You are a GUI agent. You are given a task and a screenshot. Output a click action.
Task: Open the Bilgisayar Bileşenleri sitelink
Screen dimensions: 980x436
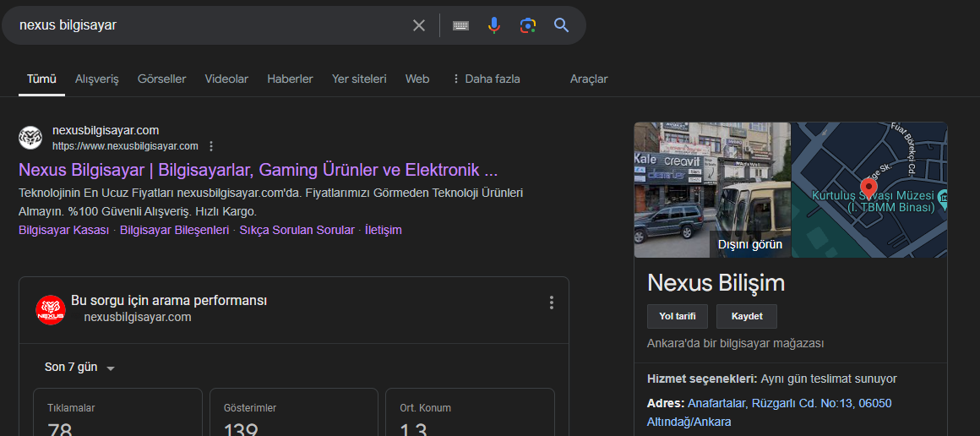(174, 230)
